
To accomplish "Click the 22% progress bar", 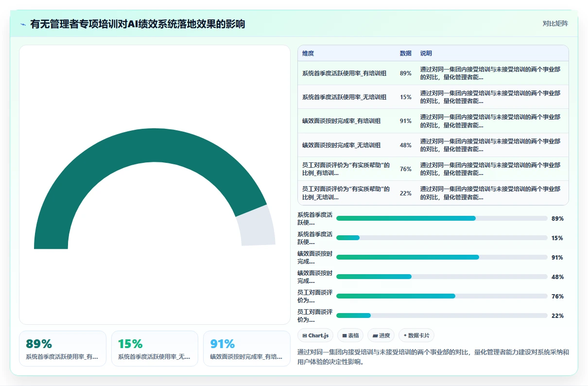I will (442, 316).
